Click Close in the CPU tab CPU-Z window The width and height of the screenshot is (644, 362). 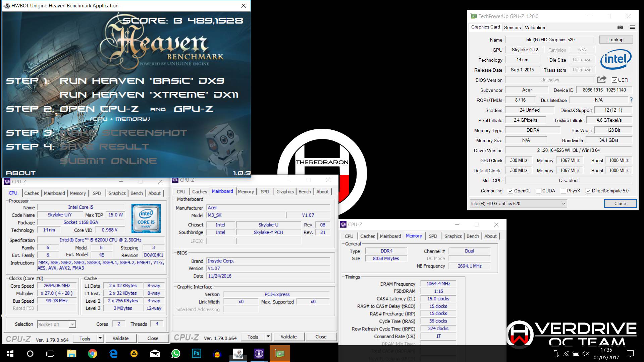coord(153,338)
